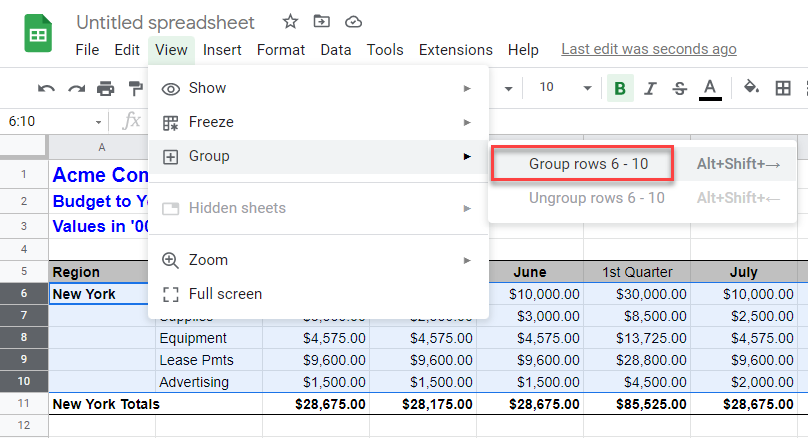
Task: Click the fill color bucket icon
Action: pos(751,88)
